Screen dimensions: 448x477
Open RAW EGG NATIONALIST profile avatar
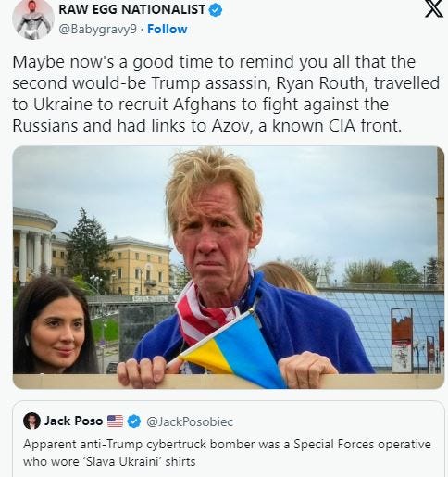pyautogui.click(x=33, y=19)
